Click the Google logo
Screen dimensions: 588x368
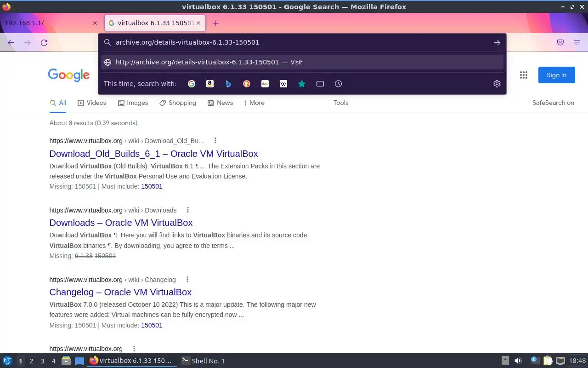[68, 75]
